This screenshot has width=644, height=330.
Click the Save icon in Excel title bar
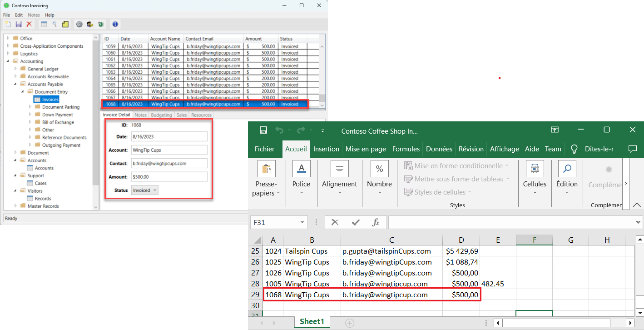[x=263, y=130]
